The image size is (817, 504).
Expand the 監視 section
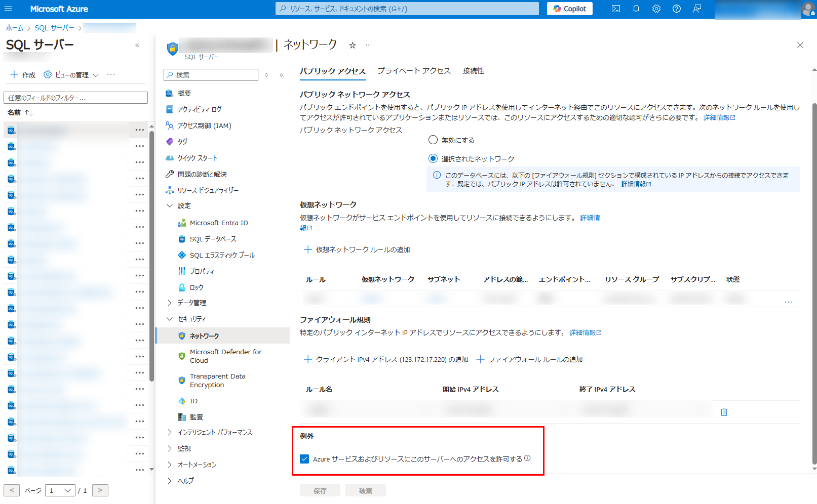pyautogui.click(x=170, y=449)
